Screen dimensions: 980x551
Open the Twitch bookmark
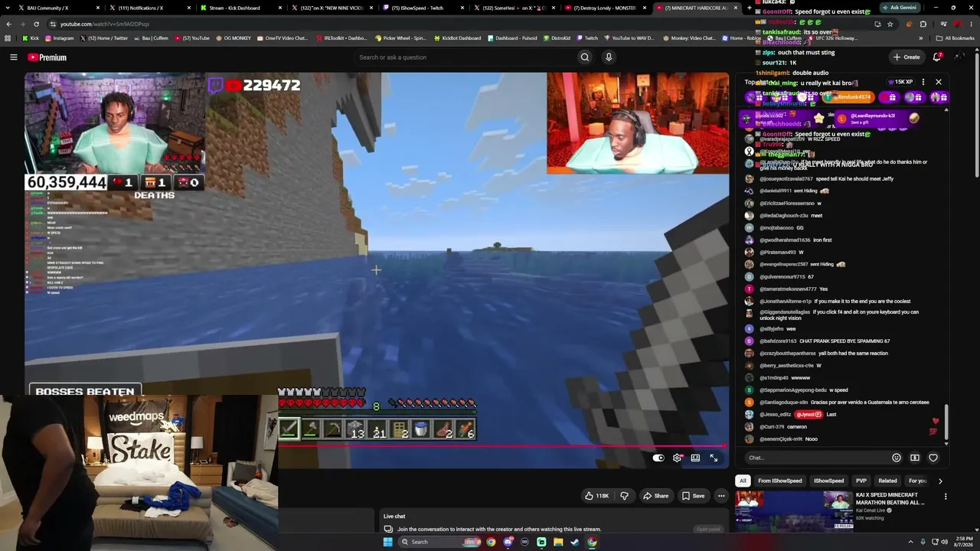[x=587, y=37]
